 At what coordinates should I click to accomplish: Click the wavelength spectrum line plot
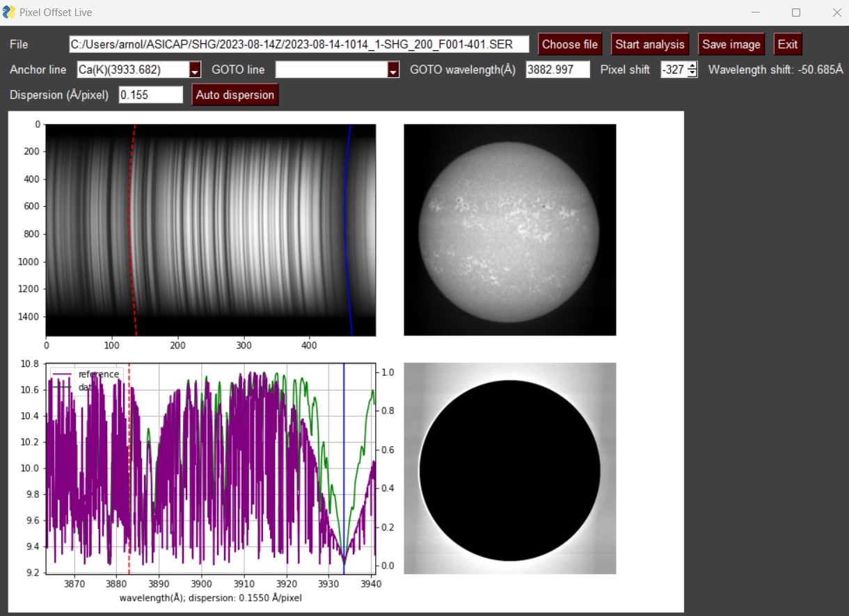(x=211, y=468)
